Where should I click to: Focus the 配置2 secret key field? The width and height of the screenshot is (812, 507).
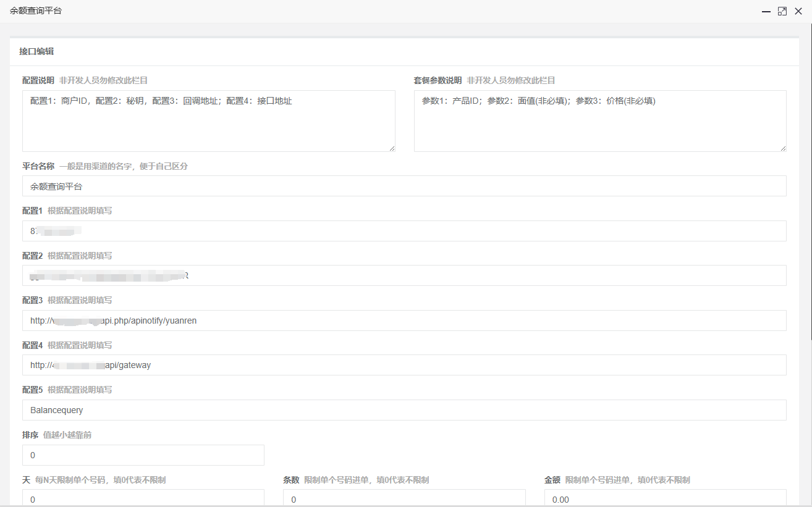pyautogui.click(x=404, y=275)
